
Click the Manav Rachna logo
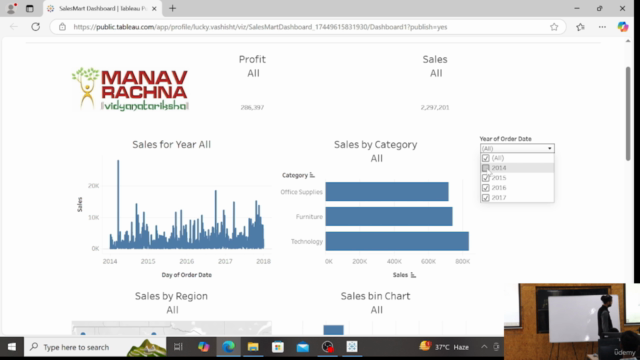click(x=130, y=89)
